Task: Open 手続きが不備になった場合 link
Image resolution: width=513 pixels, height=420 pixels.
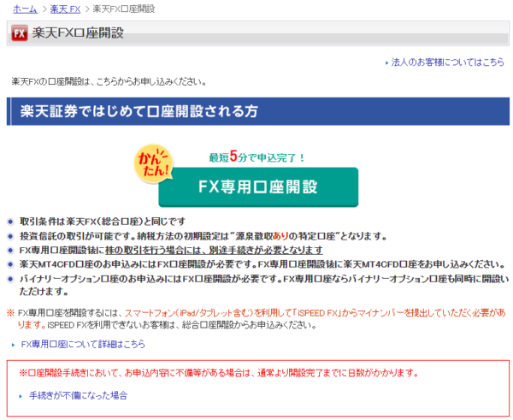Action: [78, 395]
